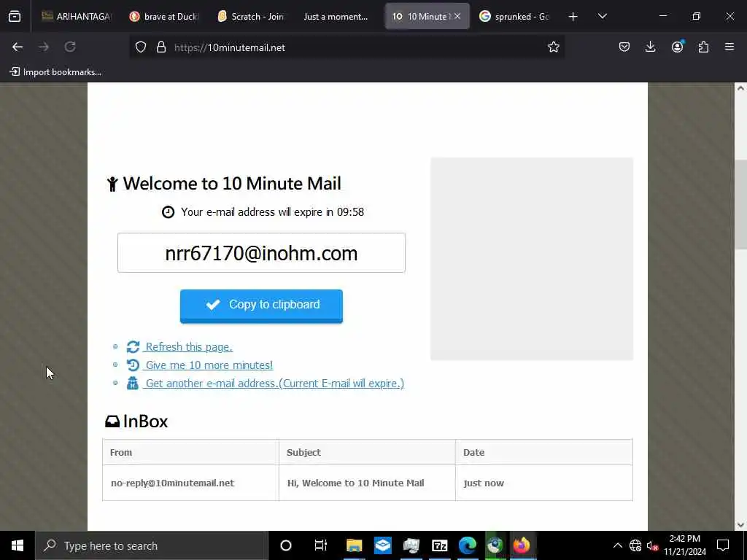The image size is (747, 560).
Task: Click scrollbar down arrow
Action: click(740, 525)
